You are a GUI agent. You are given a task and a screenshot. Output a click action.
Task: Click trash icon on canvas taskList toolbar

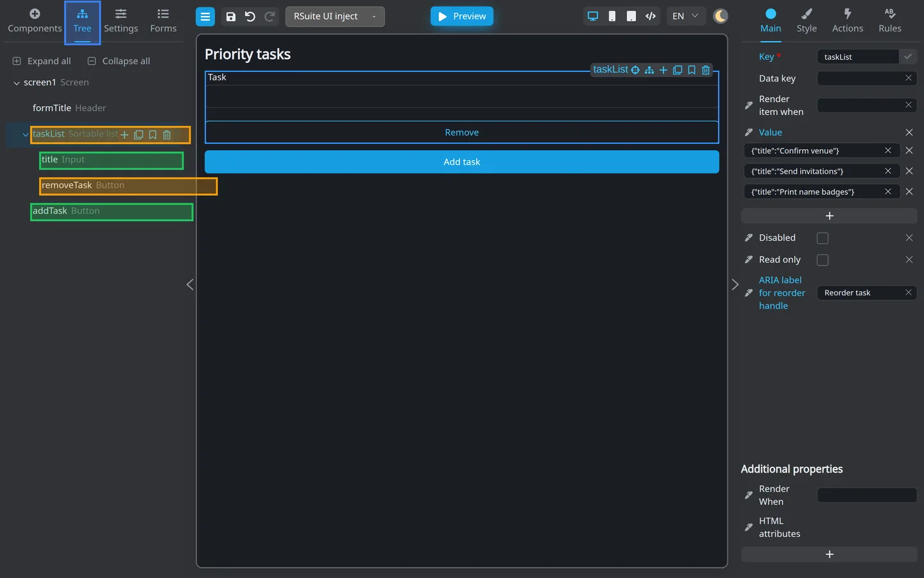click(706, 70)
